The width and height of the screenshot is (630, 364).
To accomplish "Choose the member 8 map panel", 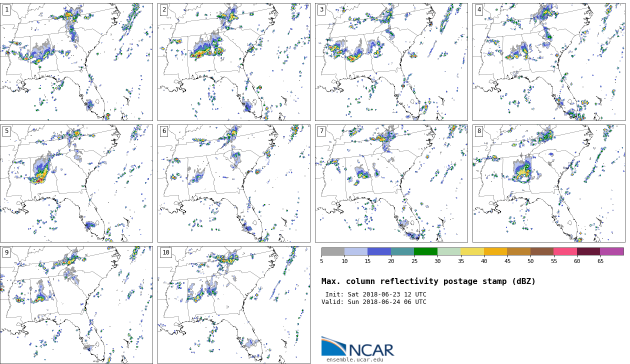I will [x=549, y=183].
